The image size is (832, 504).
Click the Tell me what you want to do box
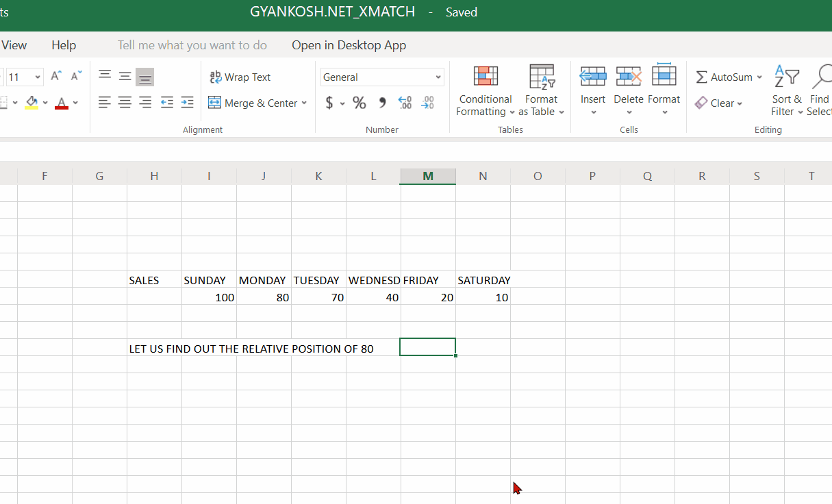click(x=192, y=45)
